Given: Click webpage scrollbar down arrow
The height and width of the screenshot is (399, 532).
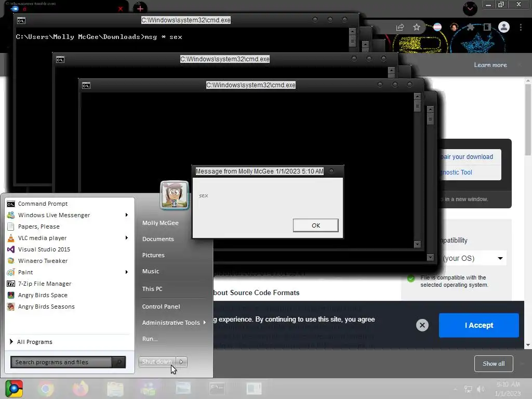Looking at the screenshot, I should click(528, 345).
